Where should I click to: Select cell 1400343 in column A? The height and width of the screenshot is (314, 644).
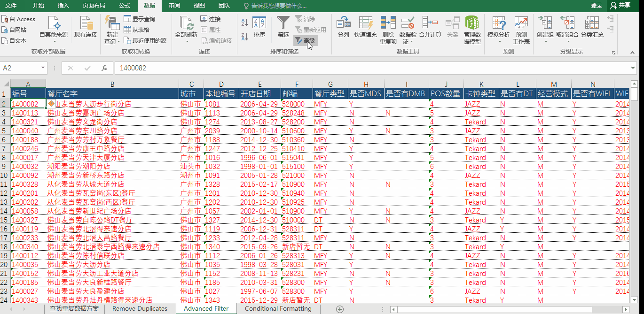(28, 300)
